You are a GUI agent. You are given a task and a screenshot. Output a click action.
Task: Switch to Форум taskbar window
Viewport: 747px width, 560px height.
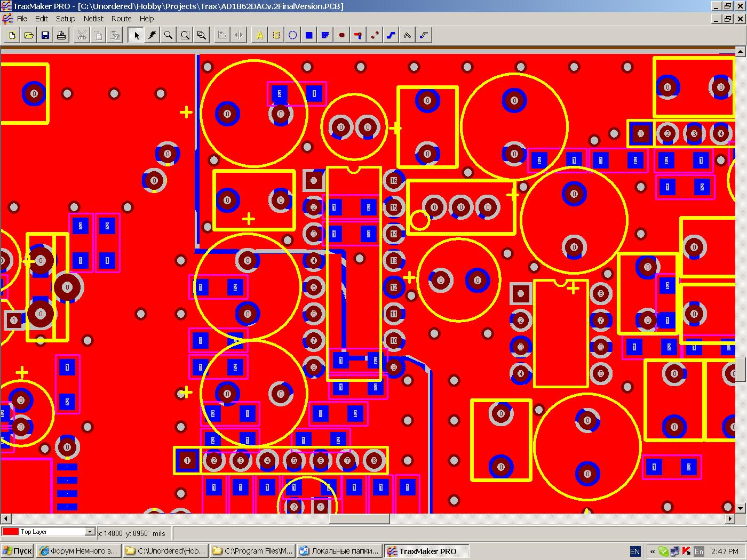78,551
